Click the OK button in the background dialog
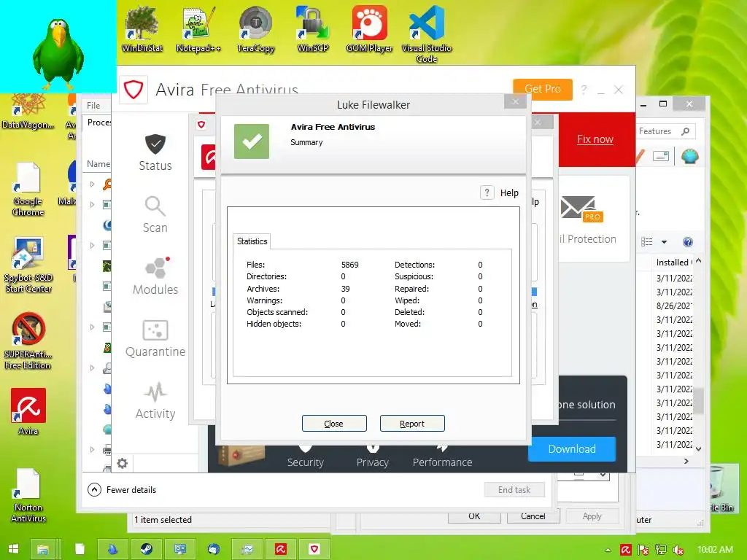Viewport: 747px width, 560px height. pyautogui.click(x=474, y=516)
